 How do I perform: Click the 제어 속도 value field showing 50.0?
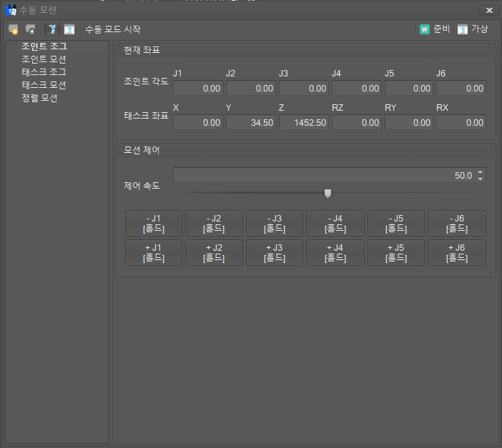pos(322,175)
